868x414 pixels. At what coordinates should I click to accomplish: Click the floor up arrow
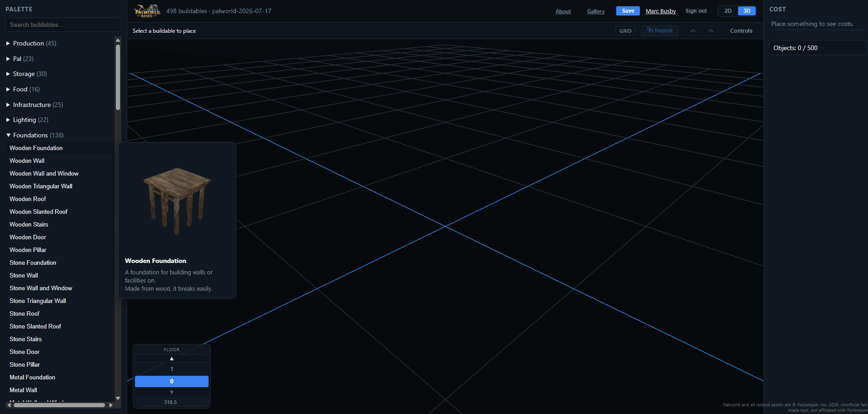click(x=172, y=358)
